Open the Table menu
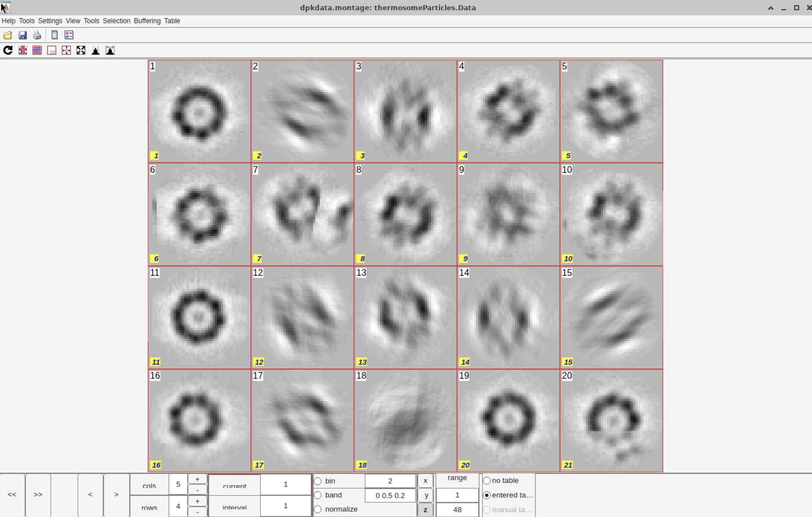 (172, 21)
